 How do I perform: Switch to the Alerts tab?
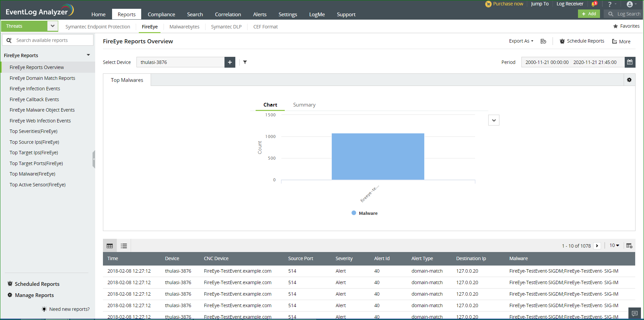260,14
